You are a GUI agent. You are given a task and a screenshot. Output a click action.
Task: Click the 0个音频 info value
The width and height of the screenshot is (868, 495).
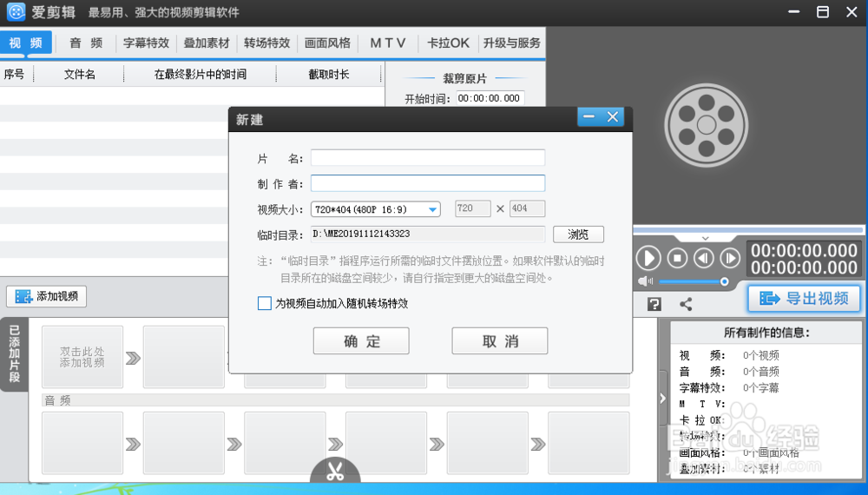coord(760,372)
